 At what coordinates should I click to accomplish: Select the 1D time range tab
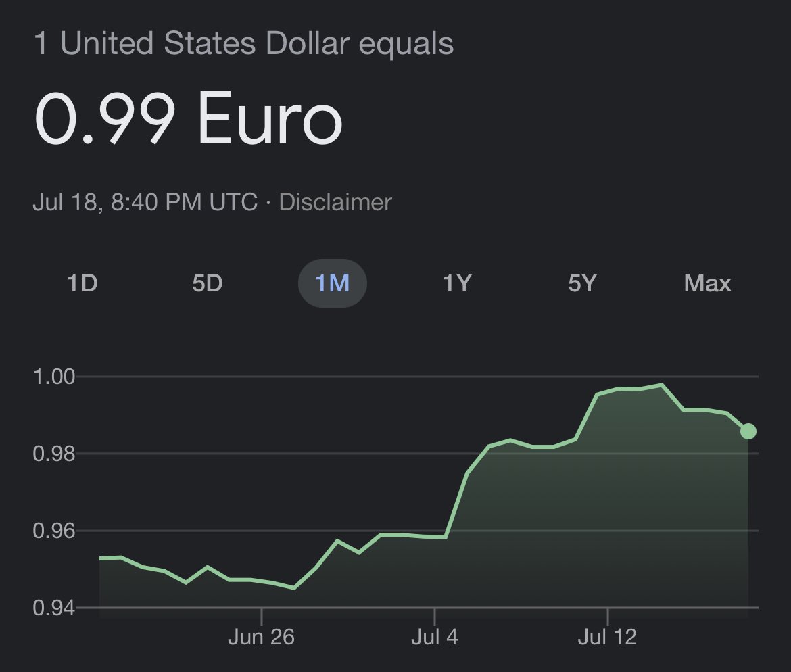click(82, 283)
